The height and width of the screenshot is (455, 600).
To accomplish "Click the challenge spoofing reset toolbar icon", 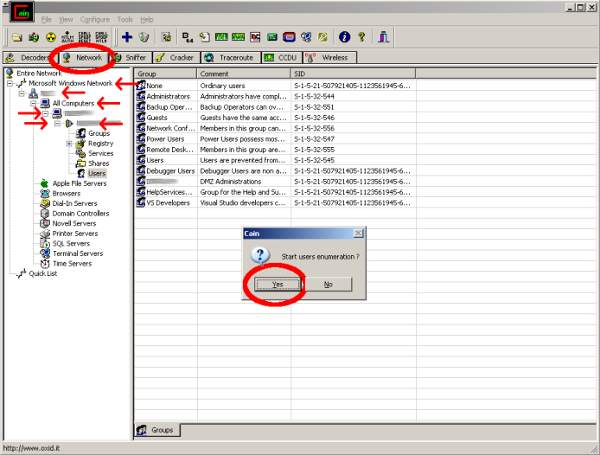I will 84,37.
